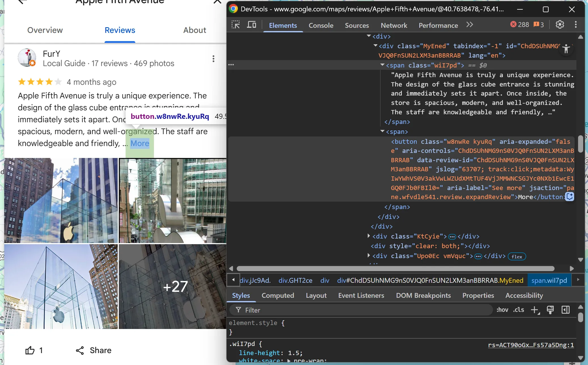588x365 pixels.
Task: Open Event Listeners subtab
Action: click(361, 296)
